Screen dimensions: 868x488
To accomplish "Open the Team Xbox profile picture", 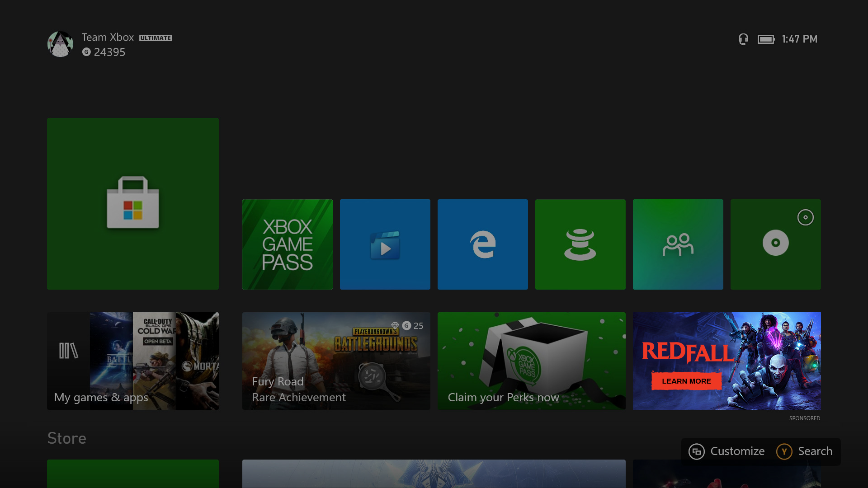I will pos(60,44).
